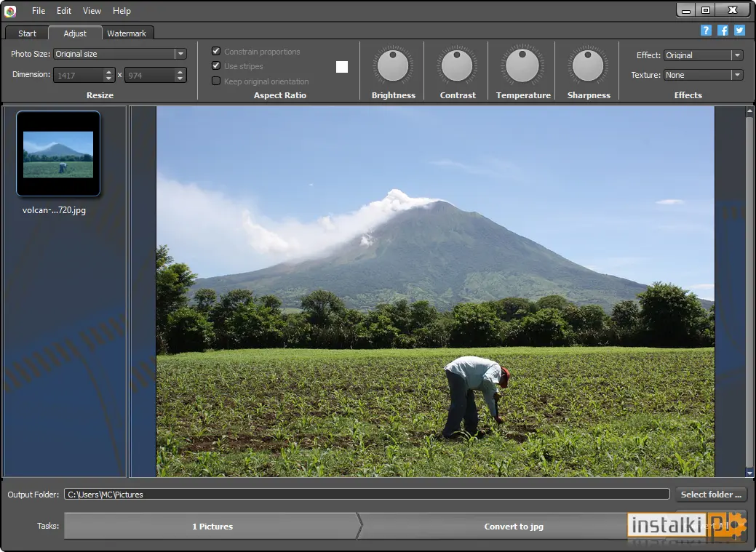This screenshot has height=552, width=756.
Task: Click the Select folder button
Action: click(711, 494)
